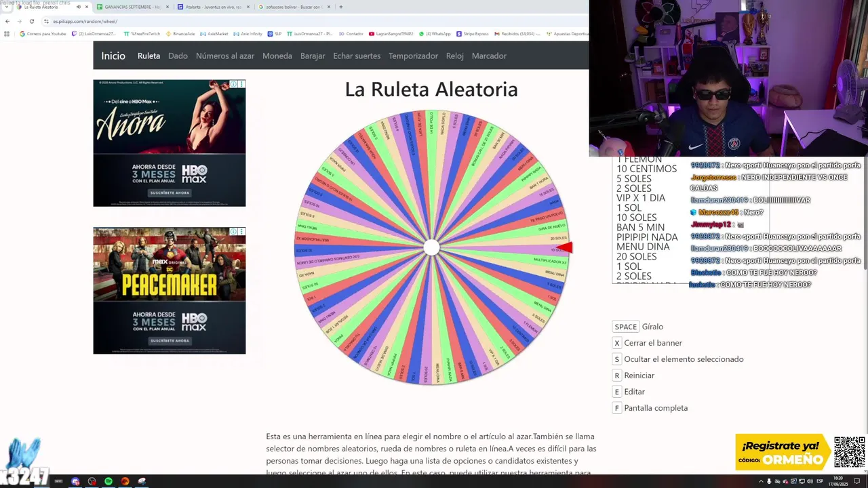Click the white center hub of the roulette wheel

[x=431, y=247]
